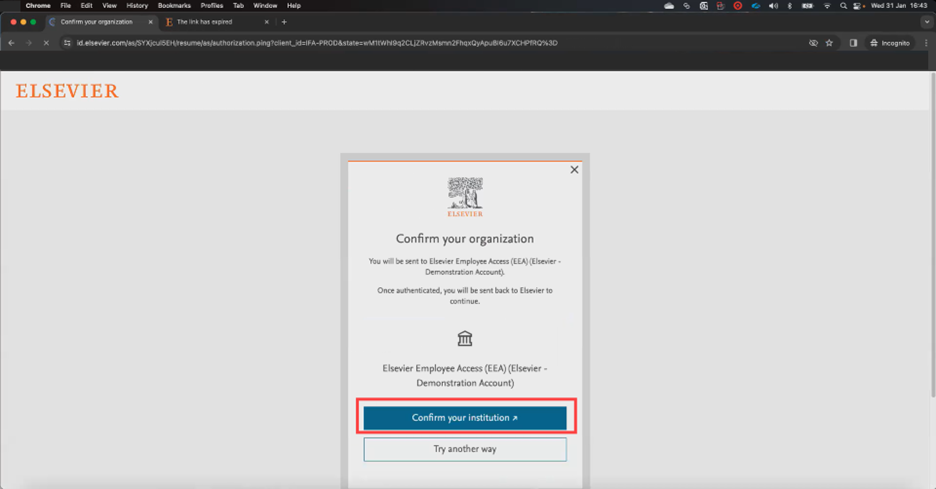Open the Bluetooth menu bar icon
The width and height of the screenshot is (936, 489).
click(x=790, y=5)
